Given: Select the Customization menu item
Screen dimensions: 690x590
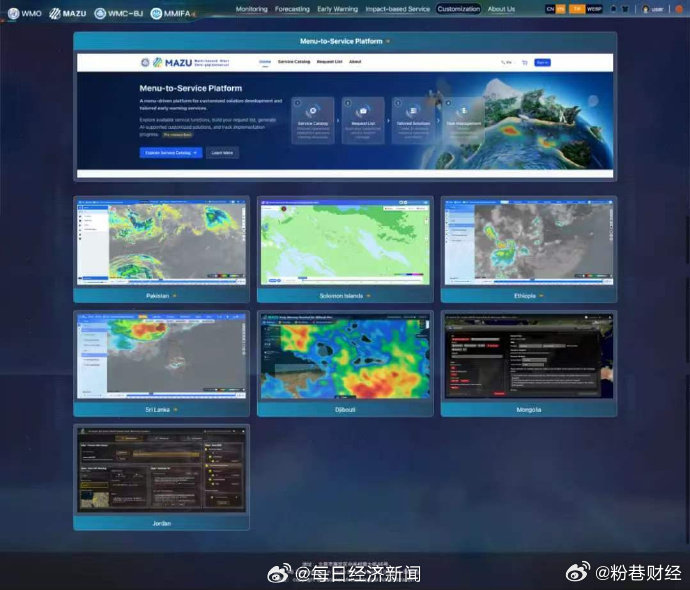Looking at the screenshot, I should point(459,9).
